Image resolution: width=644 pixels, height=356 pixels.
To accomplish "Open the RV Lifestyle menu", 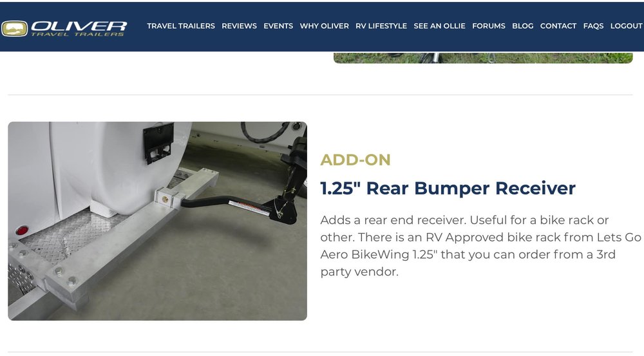I will [381, 26].
